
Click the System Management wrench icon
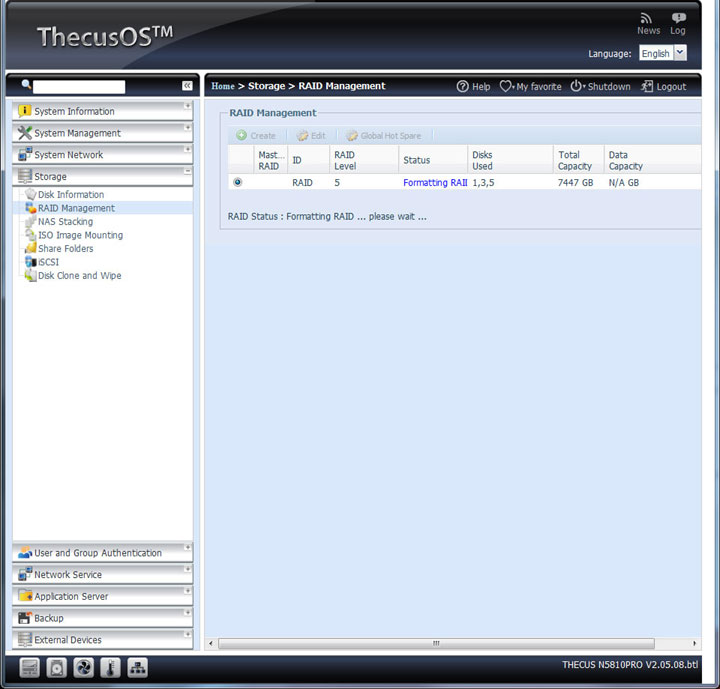tap(24, 133)
